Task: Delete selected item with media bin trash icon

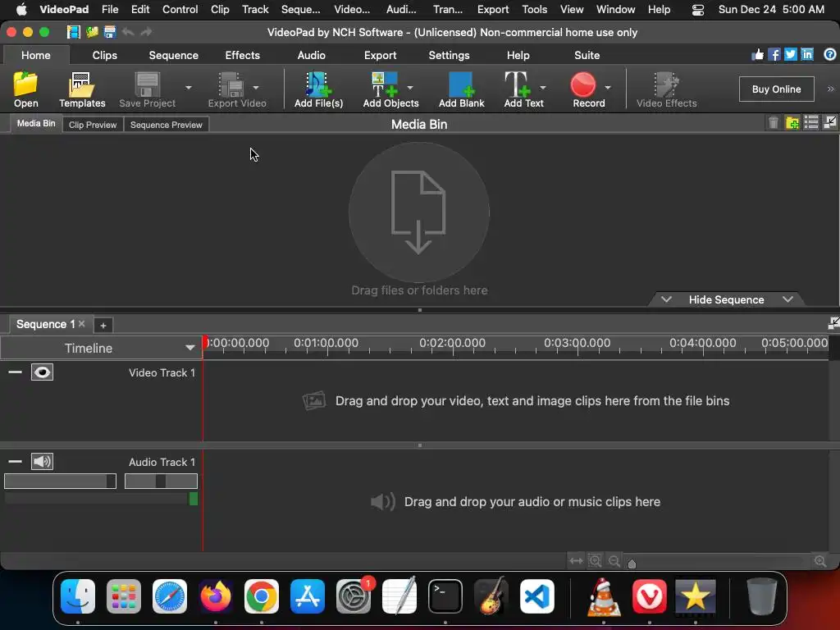Action: [773, 123]
